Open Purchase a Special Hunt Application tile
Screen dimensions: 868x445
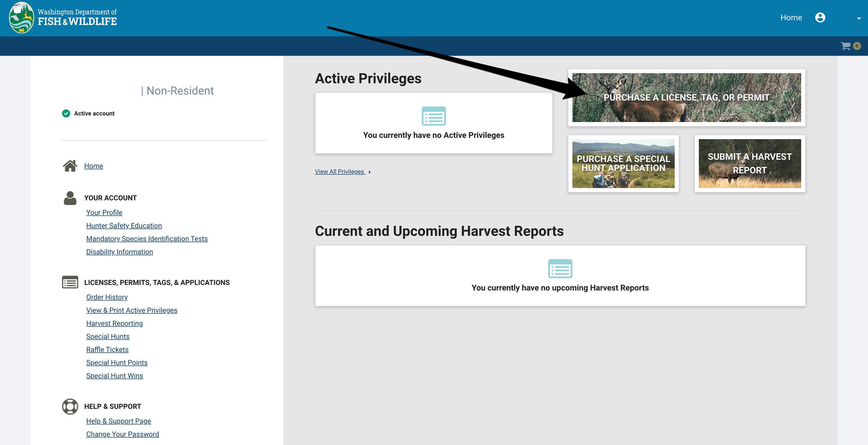click(623, 163)
